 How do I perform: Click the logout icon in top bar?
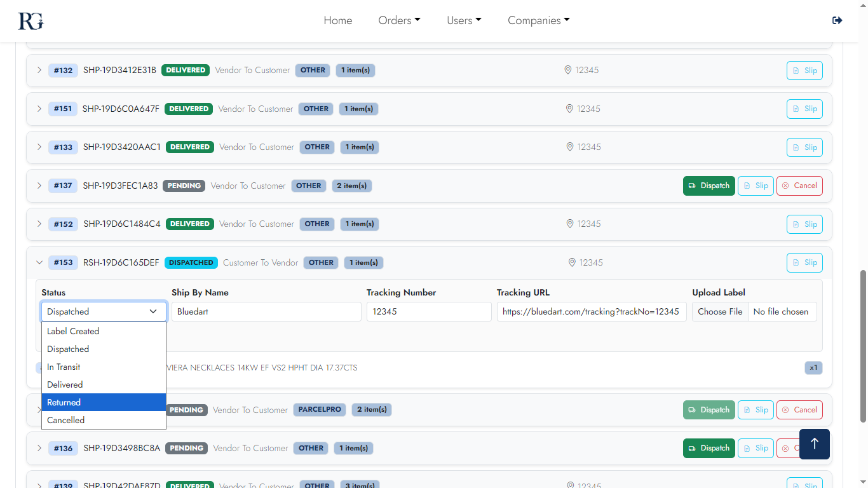837,20
